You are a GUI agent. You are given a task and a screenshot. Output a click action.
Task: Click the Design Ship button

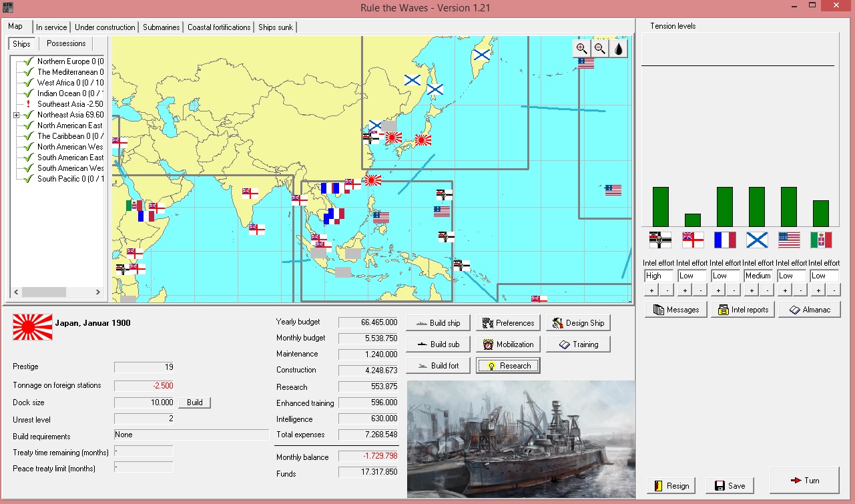(x=578, y=323)
